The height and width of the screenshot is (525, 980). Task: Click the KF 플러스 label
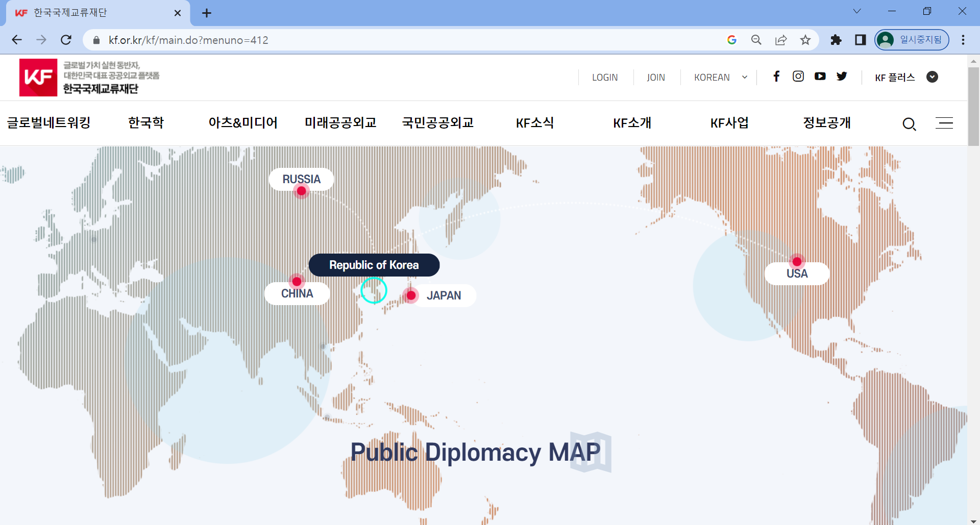tap(895, 78)
